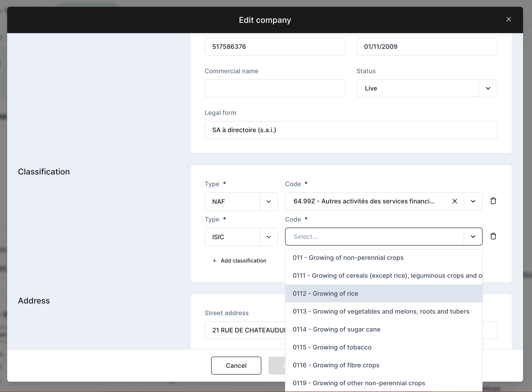Delete the NAF classification row with trash icon
This screenshot has height=392, width=532.
[493, 201]
